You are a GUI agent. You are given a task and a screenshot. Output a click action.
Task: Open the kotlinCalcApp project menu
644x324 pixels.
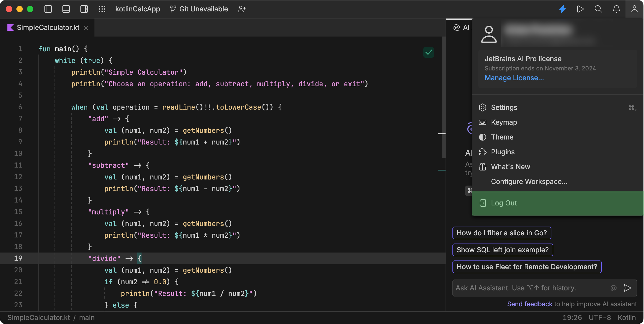138,9
